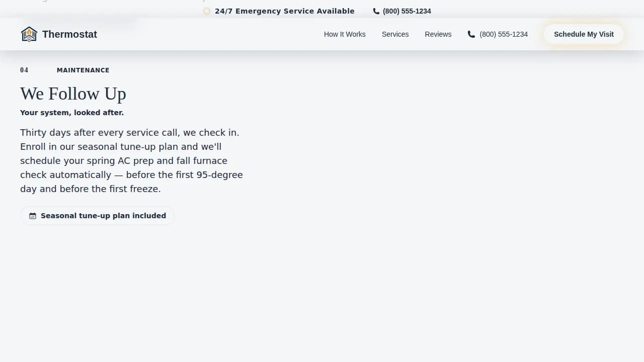The height and width of the screenshot is (362, 644).
Task: Click the Thermostat house logo icon
Action: [29, 34]
